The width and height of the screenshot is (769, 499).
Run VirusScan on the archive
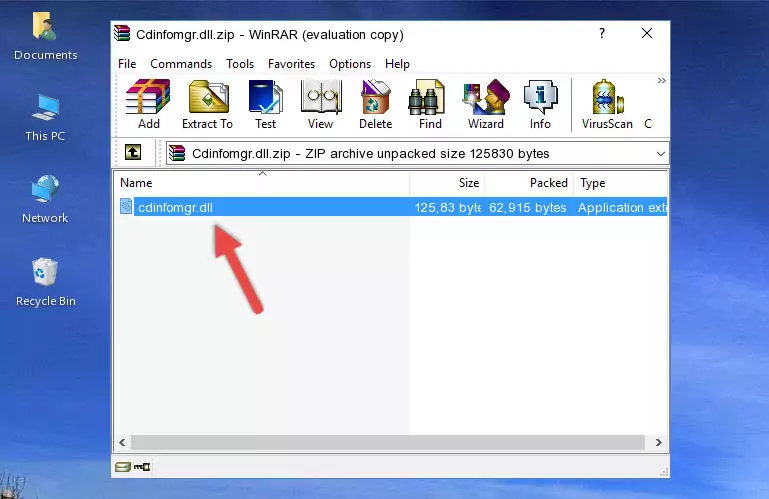point(607,104)
